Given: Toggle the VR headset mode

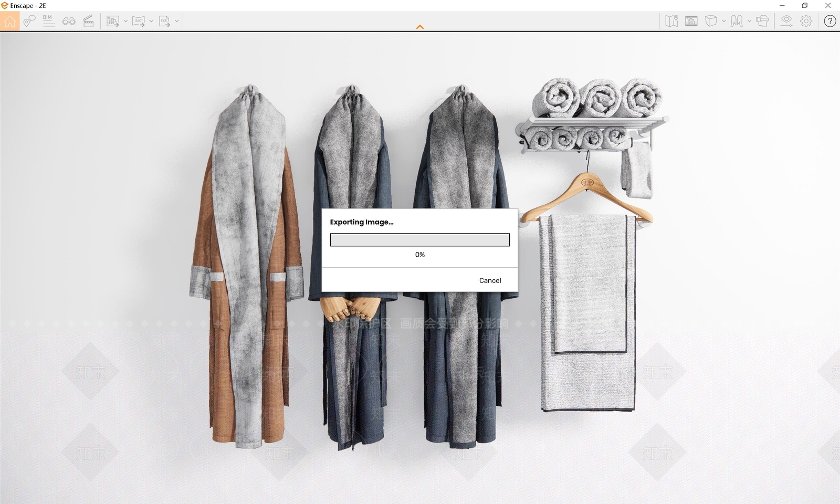Looking at the screenshot, I should click(762, 21).
